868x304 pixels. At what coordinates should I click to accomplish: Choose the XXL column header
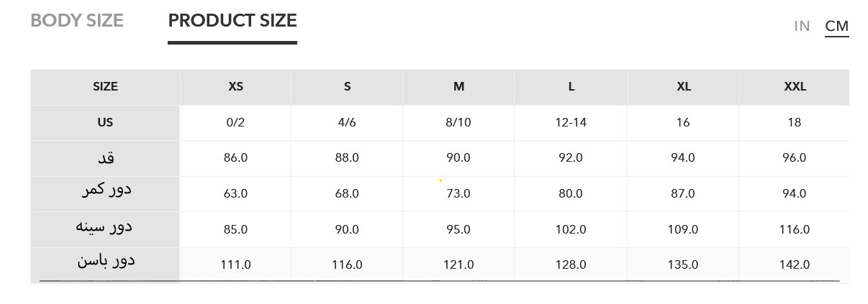[795, 86]
